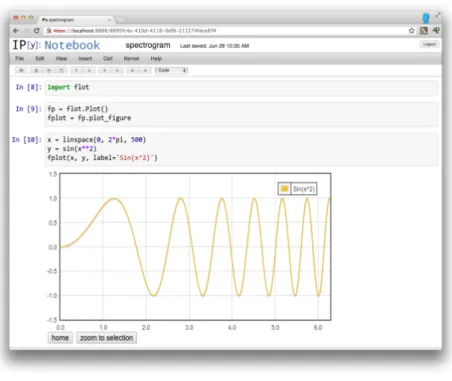This screenshot has height=381, width=452.
Task: Click the fullscreen arrows icon
Action: pyautogui.click(x=437, y=15)
